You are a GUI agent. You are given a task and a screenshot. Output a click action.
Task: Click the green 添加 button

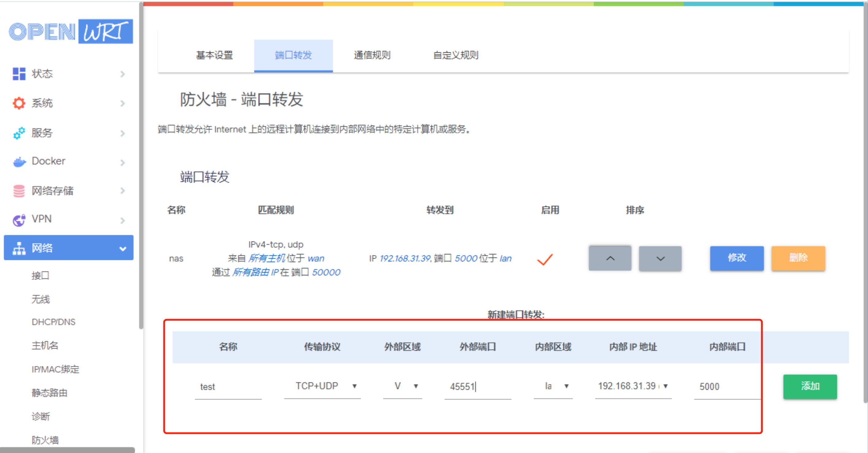810,387
